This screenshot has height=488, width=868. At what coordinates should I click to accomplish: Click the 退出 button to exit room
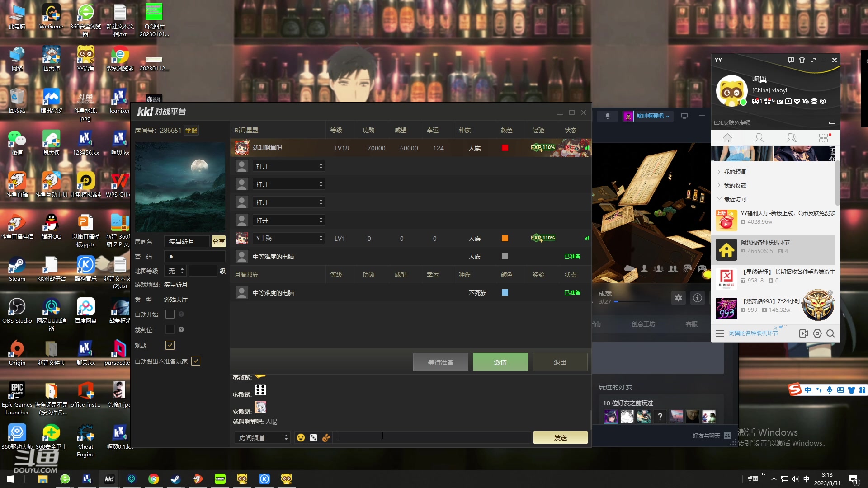tap(560, 361)
